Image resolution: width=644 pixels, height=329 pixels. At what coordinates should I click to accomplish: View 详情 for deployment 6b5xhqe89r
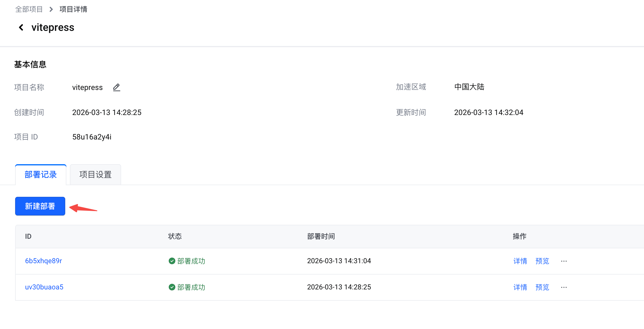click(520, 261)
